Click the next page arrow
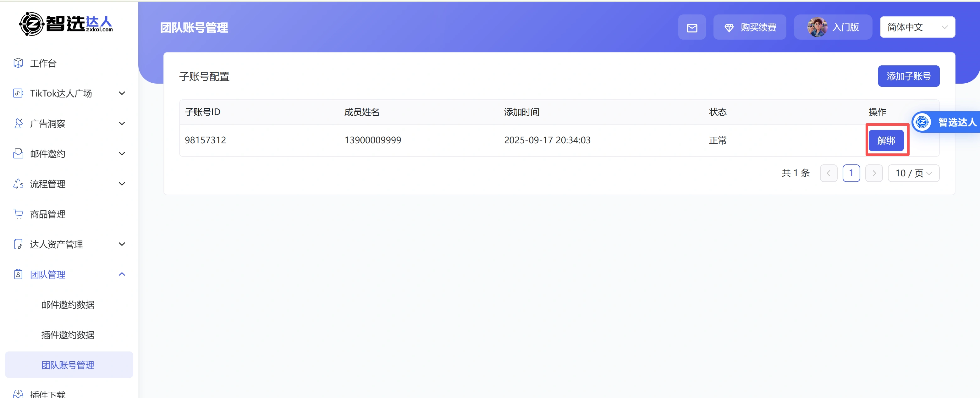 pos(874,173)
